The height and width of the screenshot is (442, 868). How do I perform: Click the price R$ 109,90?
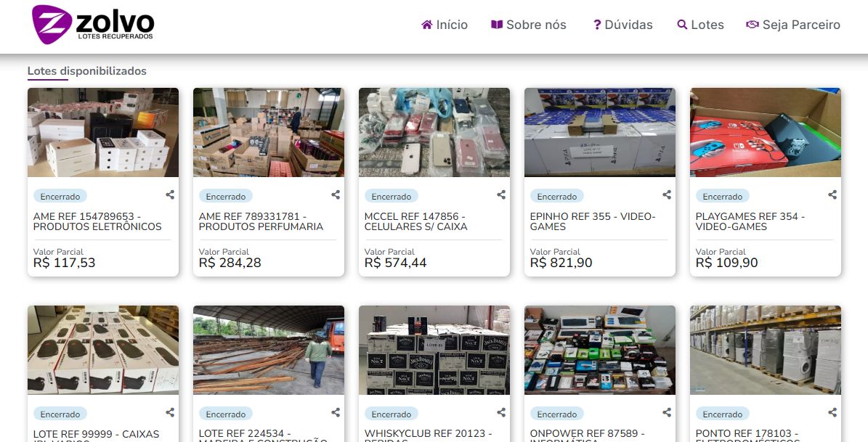click(726, 263)
